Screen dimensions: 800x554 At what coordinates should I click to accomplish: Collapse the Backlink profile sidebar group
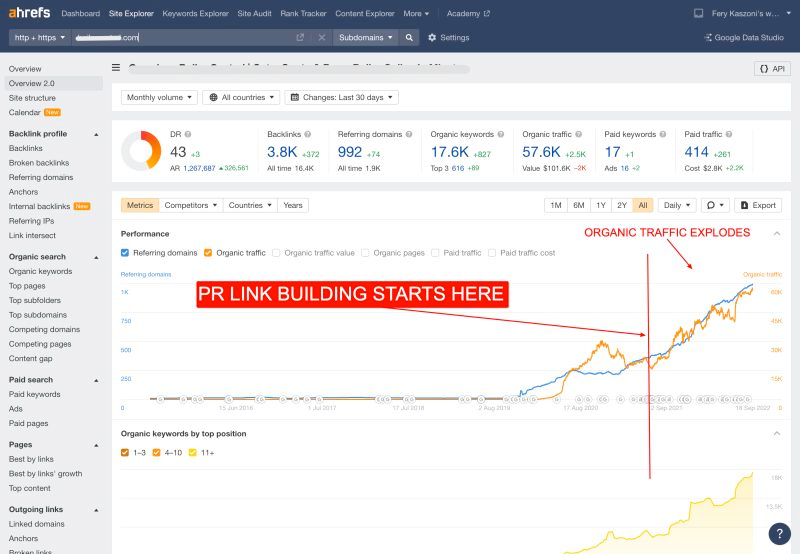[96, 134]
